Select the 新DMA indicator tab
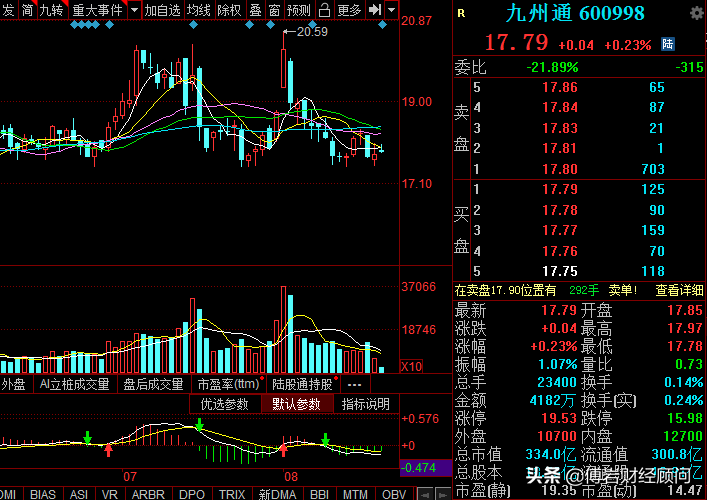 pyautogui.click(x=277, y=494)
